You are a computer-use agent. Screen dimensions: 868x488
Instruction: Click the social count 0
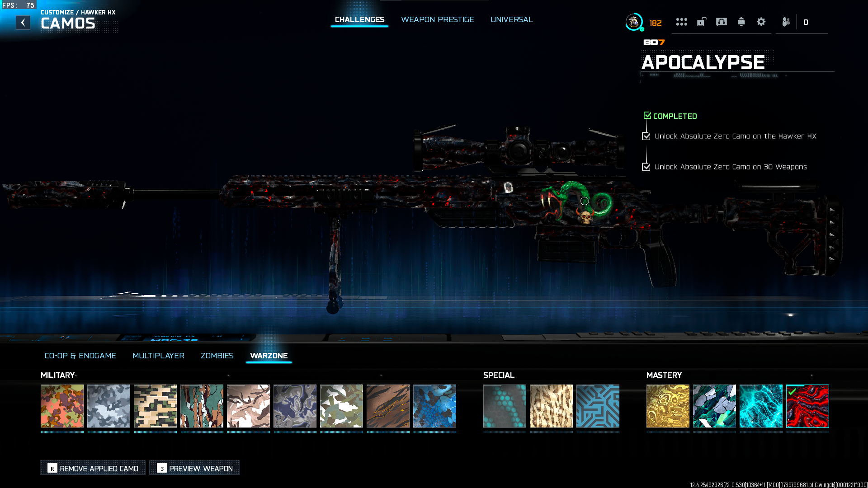[x=806, y=22]
